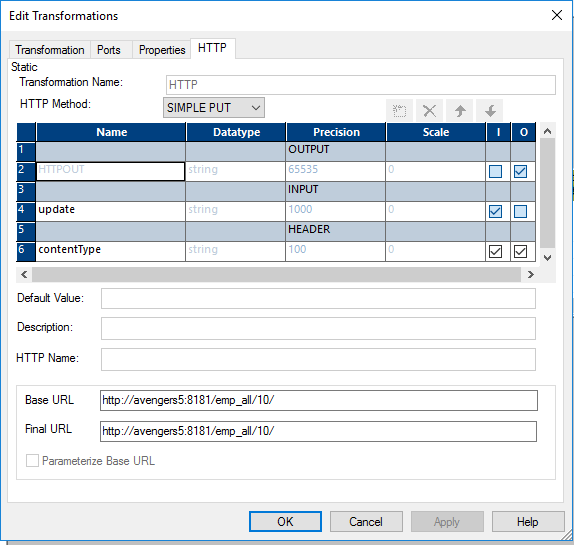Toggle output checkbox for contentType row
The width and height of the screenshot is (574, 545).
coord(520,251)
